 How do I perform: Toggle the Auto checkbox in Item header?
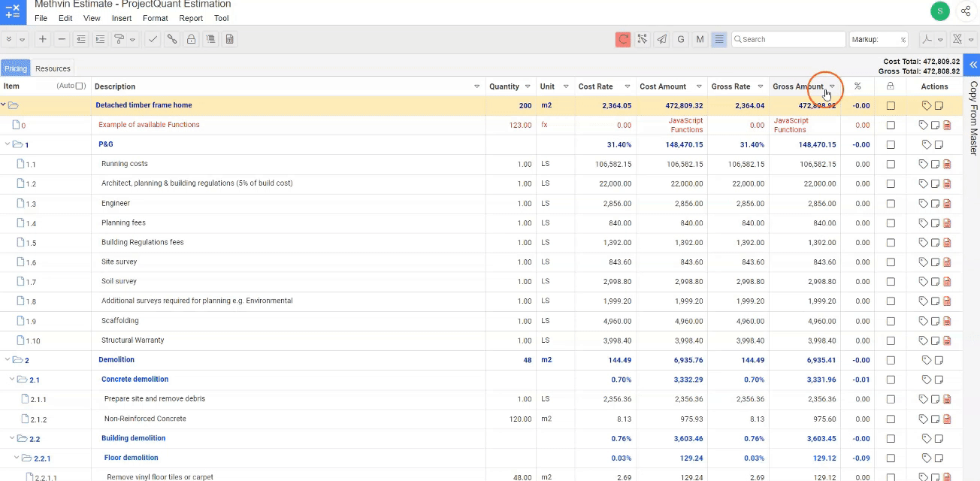[x=80, y=86]
